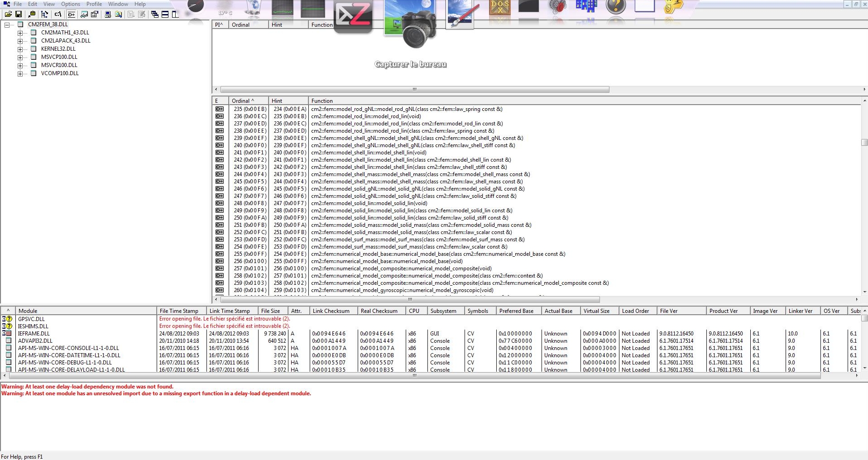
Task: Click the export list vertical scrollbar thumb
Action: coord(864,142)
